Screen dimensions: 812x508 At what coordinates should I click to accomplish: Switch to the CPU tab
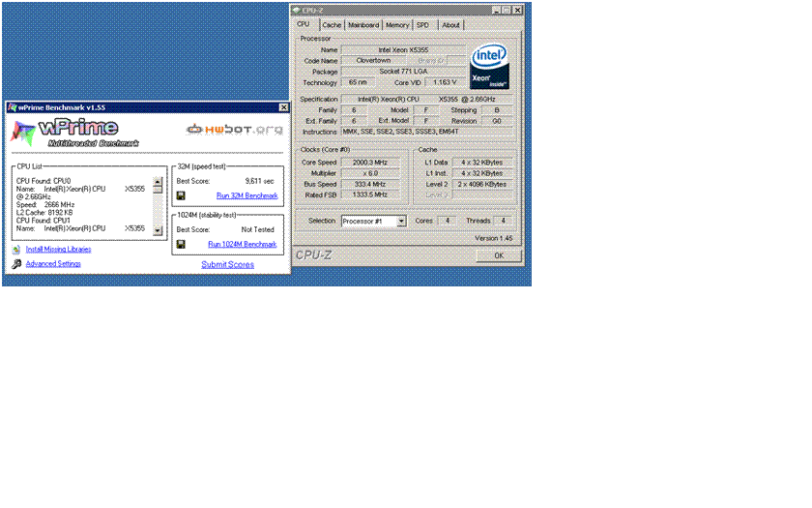pyautogui.click(x=304, y=24)
